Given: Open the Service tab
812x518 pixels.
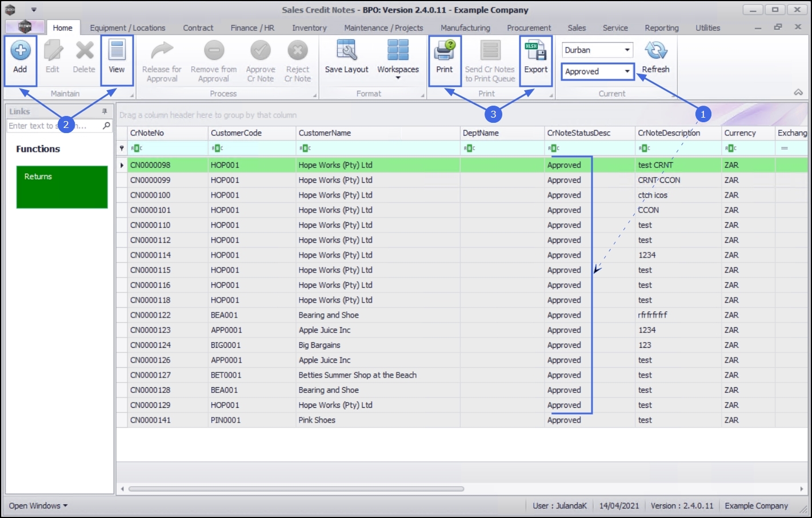Looking at the screenshot, I should pyautogui.click(x=615, y=27).
